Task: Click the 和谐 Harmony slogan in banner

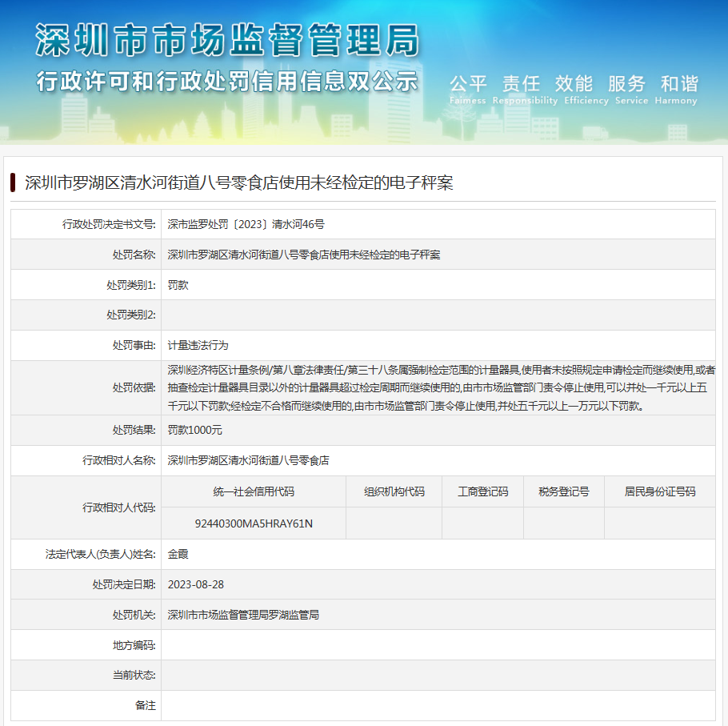Action: click(x=678, y=88)
